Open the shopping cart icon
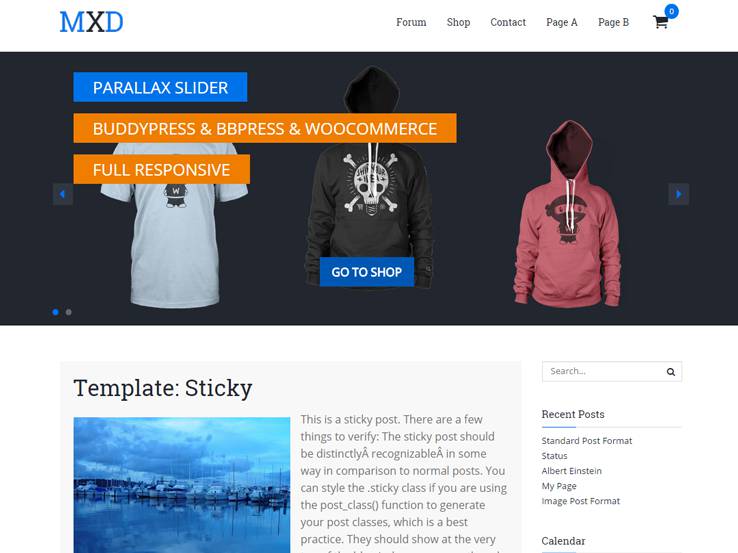The image size is (738, 553). coord(660,22)
